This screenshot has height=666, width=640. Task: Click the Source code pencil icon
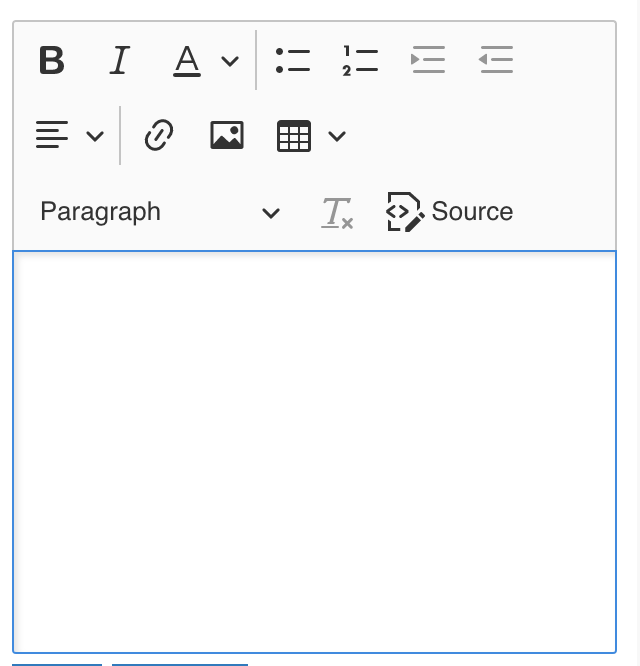tap(405, 212)
